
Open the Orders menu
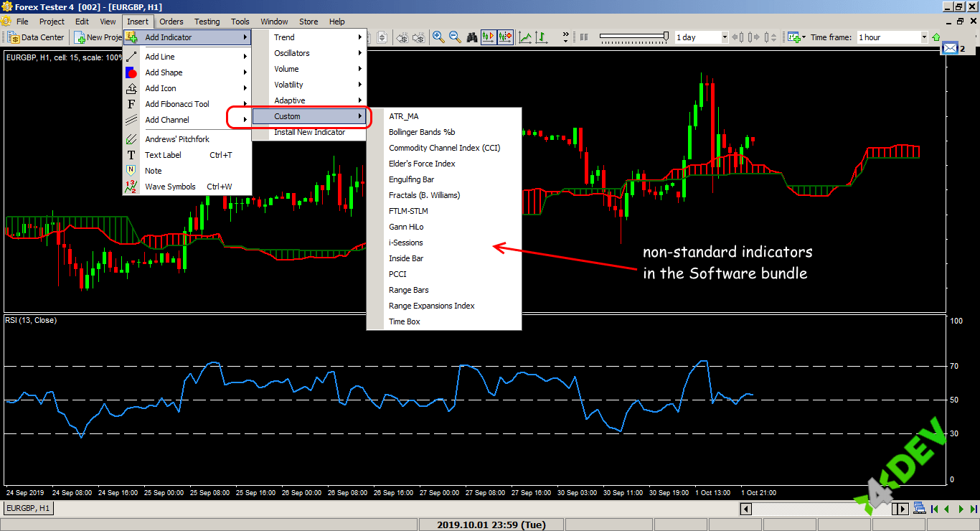pyautogui.click(x=171, y=22)
